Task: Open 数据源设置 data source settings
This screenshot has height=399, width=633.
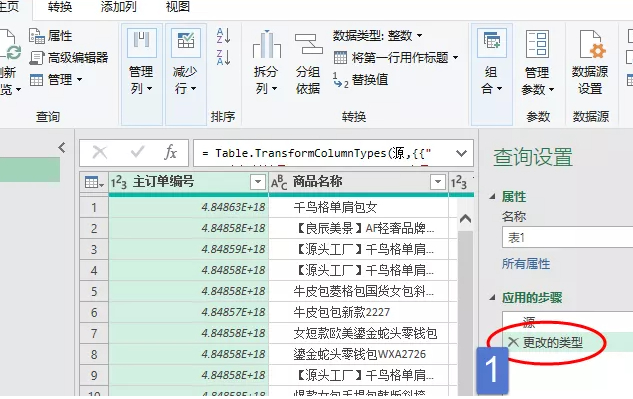Action: pos(590,63)
